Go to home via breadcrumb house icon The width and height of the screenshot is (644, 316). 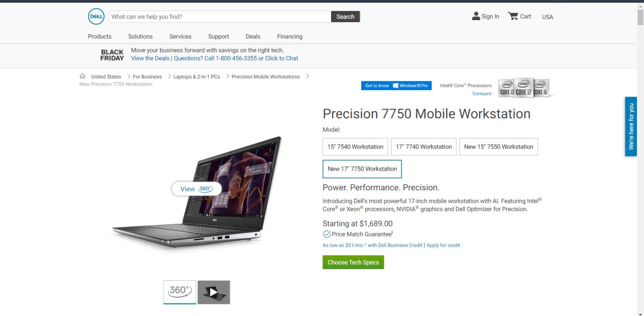coord(83,76)
